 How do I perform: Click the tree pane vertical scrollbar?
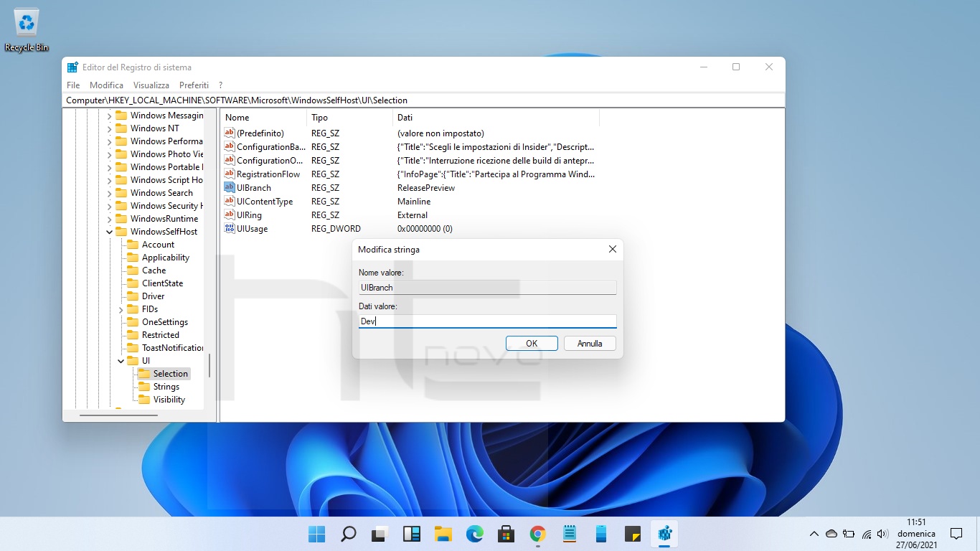pos(209,366)
